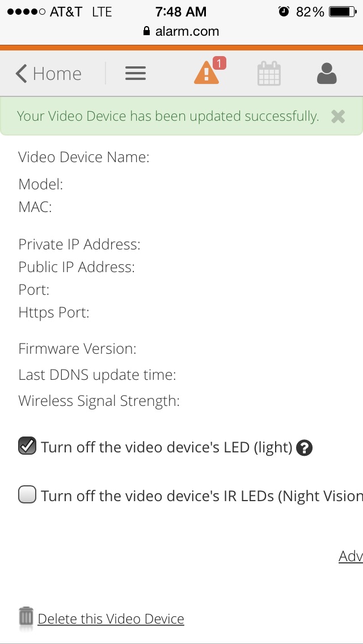
Task: Tap the padlock icon beside alarm.com
Action: pos(146,31)
